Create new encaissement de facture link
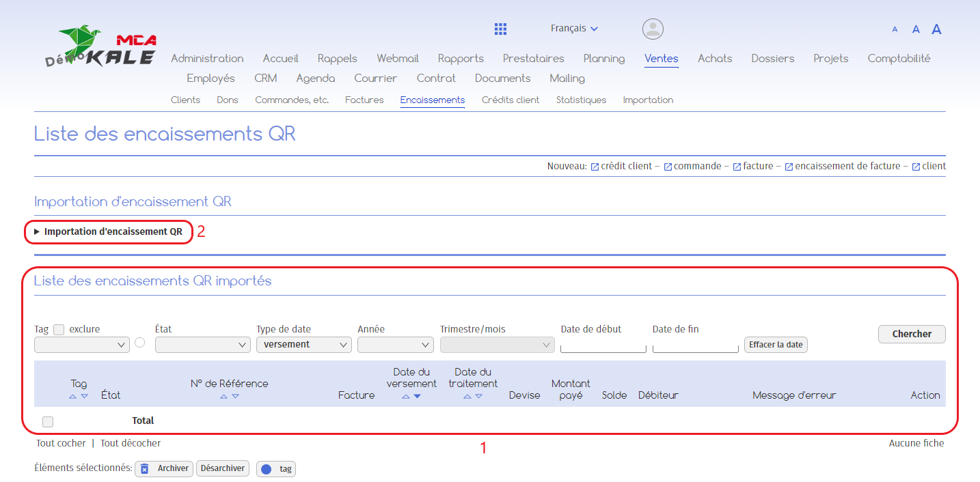Image resolution: width=980 pixels, height=482 pixels. (842, 166)
